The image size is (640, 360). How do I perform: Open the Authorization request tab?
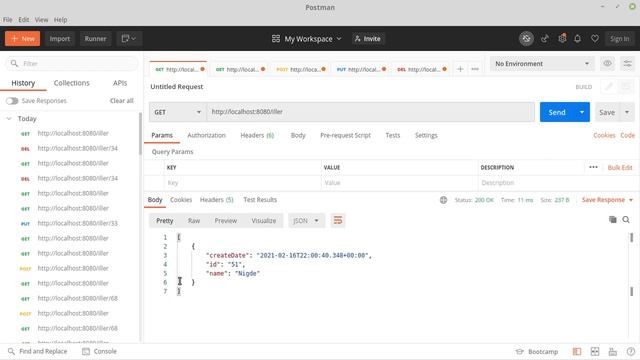coord(206,136)
